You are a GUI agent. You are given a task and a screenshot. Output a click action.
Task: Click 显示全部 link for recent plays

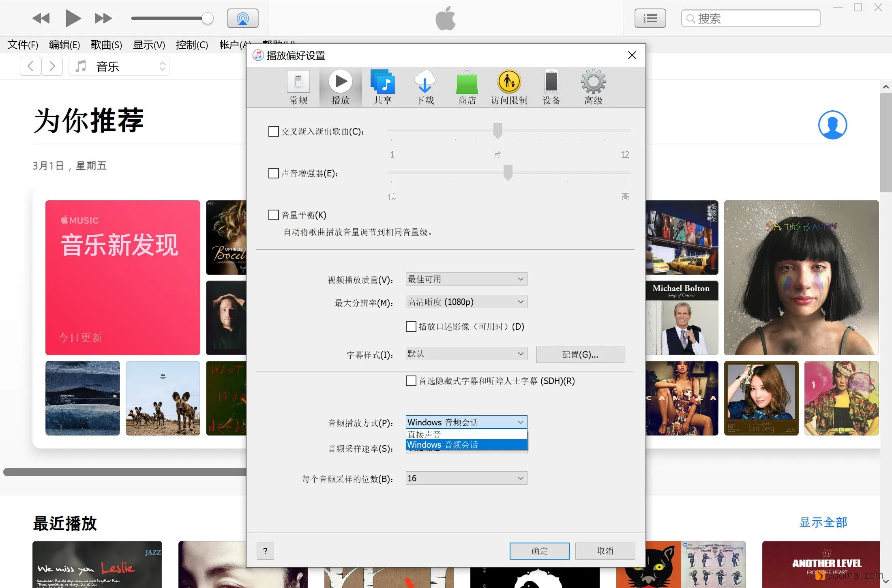[x=823, y=522]
